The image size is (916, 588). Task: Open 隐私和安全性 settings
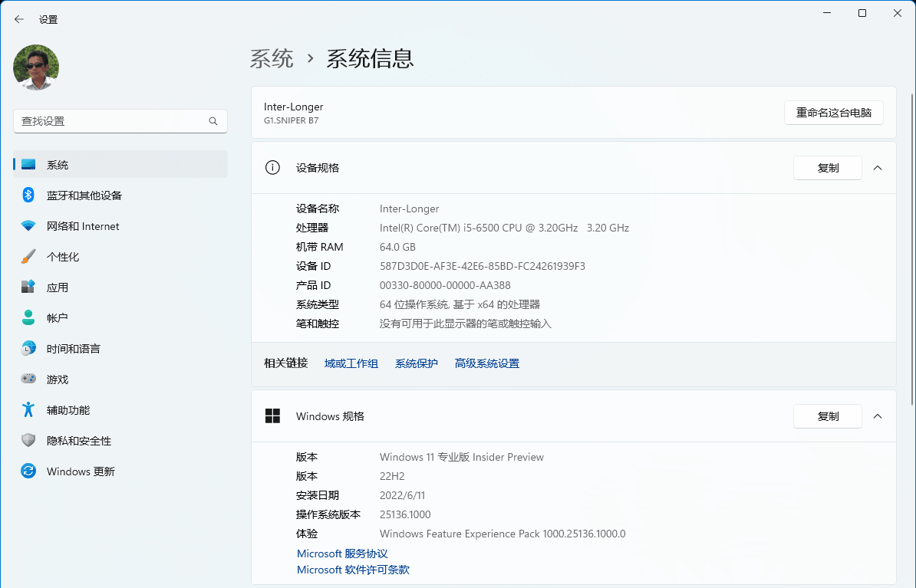click(x=120, y=440)
